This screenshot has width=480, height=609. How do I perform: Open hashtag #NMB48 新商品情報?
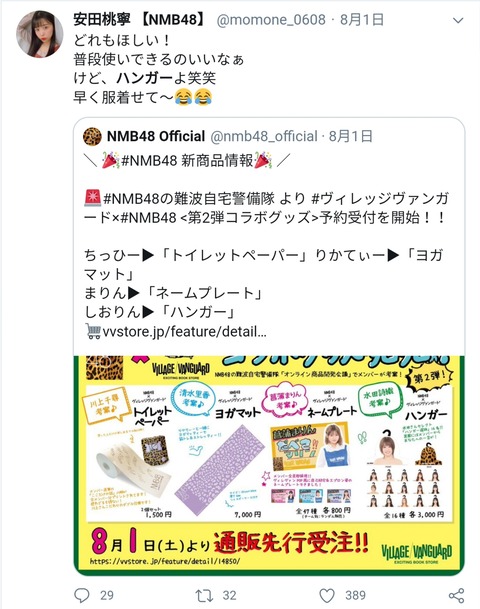click(187, 160)
